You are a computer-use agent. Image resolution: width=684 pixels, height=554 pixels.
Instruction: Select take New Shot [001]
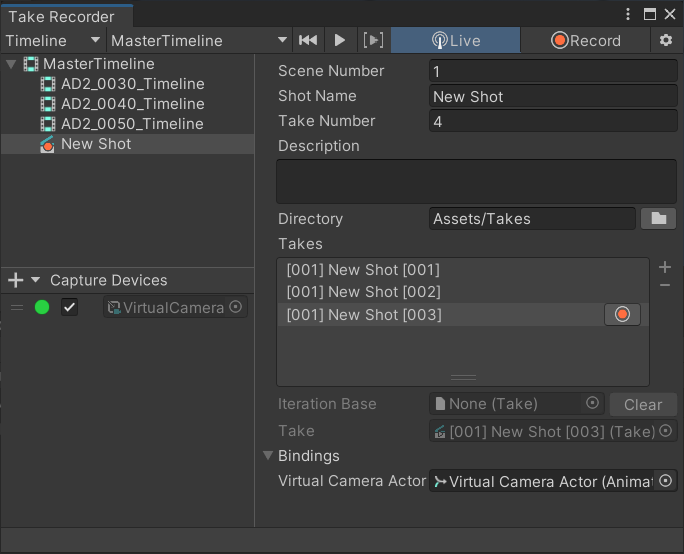click(x=463, y=270)
